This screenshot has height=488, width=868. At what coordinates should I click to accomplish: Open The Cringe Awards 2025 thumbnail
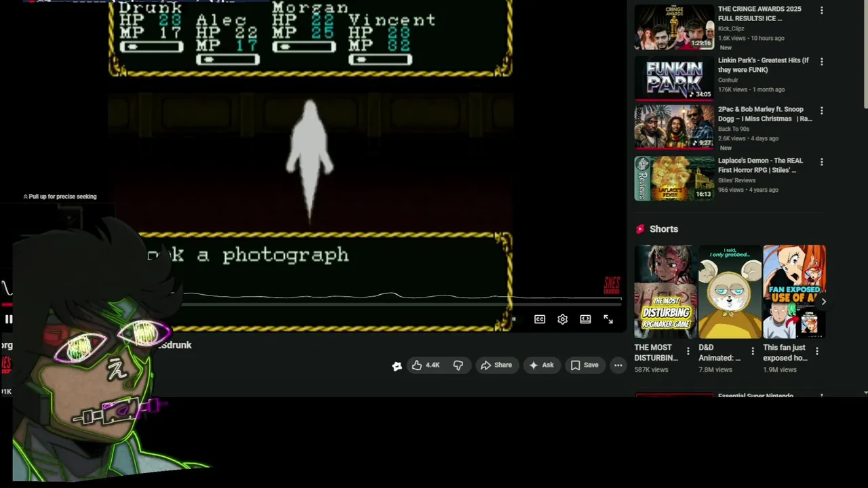pyautogui.click(x=674, y=27)
